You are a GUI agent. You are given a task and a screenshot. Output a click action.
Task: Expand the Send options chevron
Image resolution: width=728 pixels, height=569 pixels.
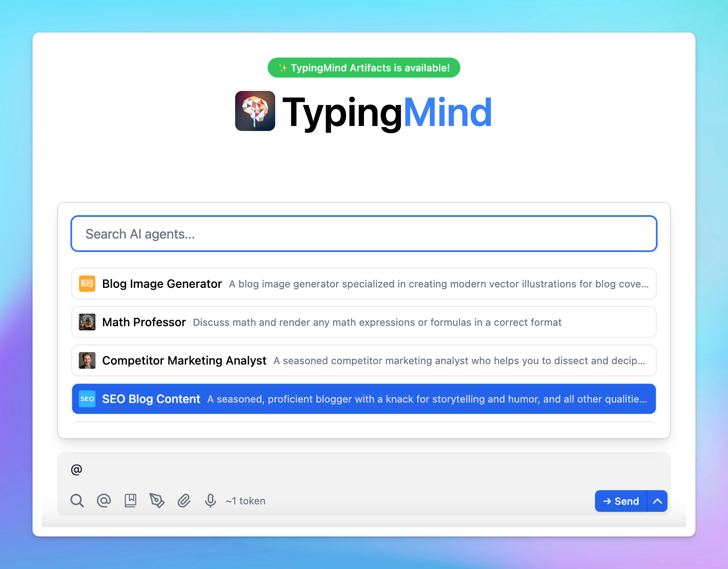658,501
